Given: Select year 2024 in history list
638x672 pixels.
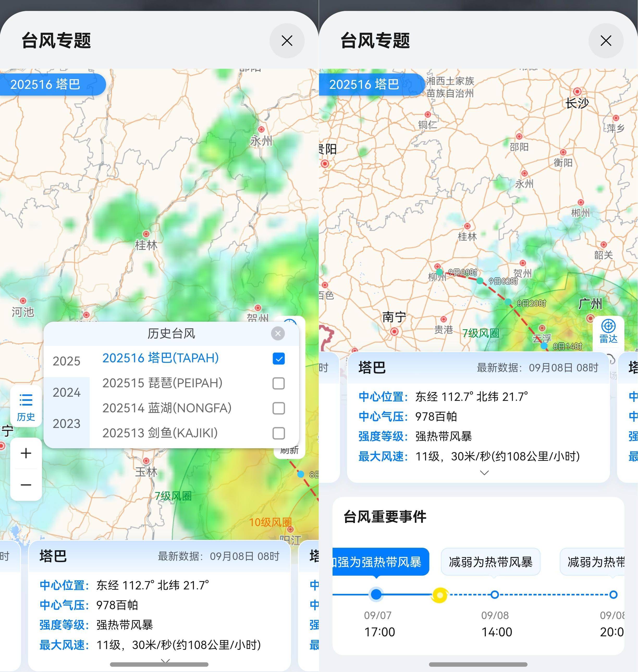Looking at the screenshot, I should [x=67, y=393].
